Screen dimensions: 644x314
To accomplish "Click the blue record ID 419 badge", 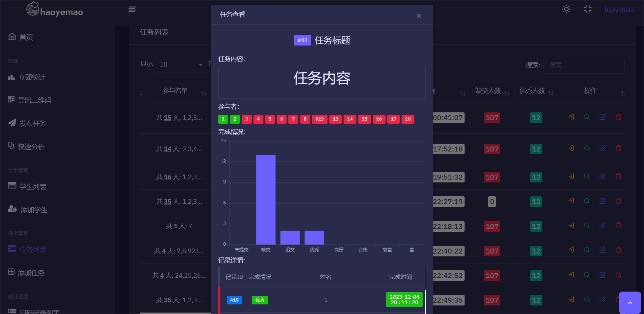I will 234,300.
